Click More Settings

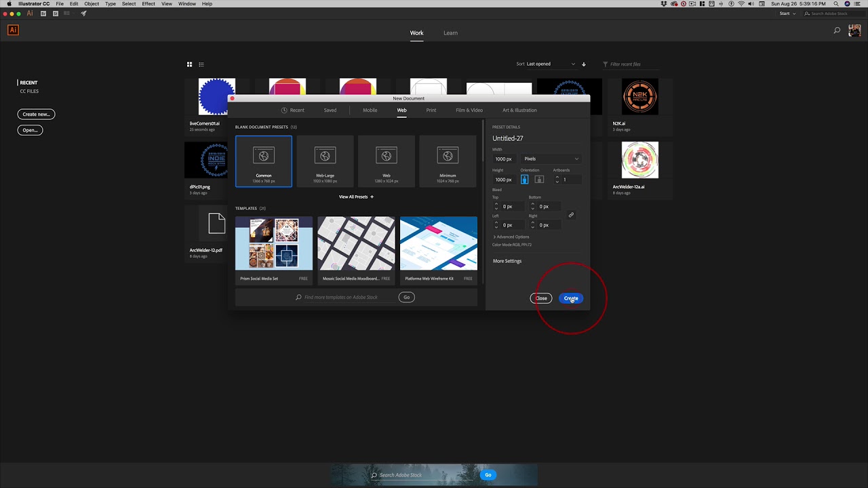click(507, 261)
